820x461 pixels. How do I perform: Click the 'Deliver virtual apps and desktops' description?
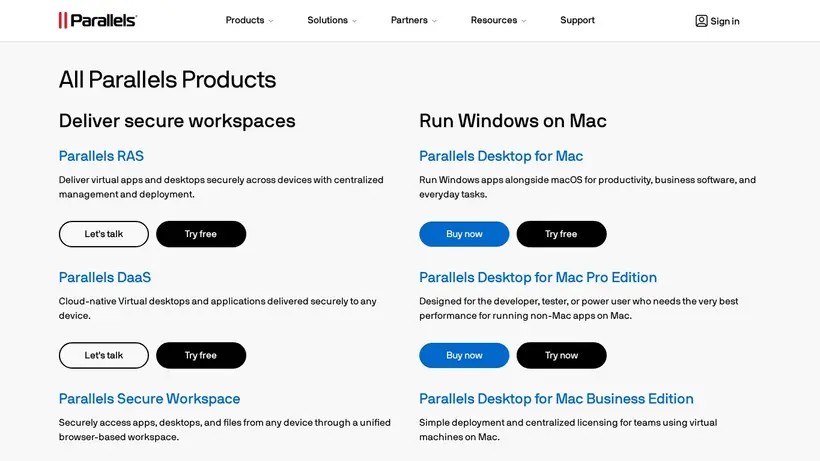point(221,187)
